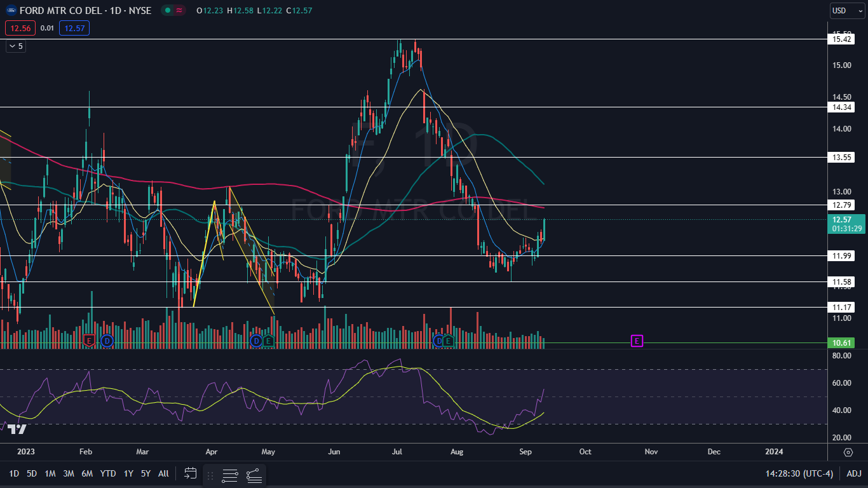
Task: Click the blue dividend D marker in late April
Action: click(256, 341)
